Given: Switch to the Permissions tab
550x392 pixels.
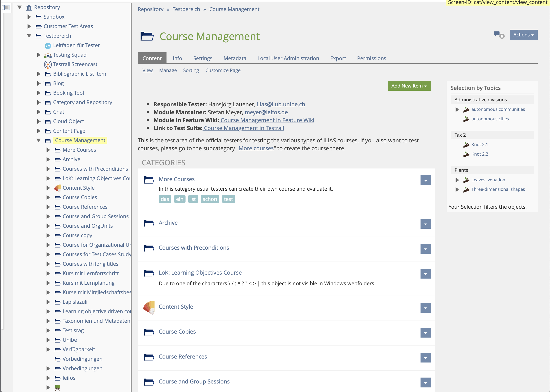Looking at the screenshot, I should tap(371, 58).
